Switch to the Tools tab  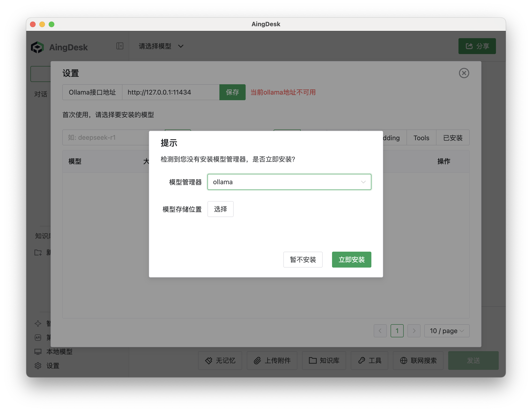[421, 138]
